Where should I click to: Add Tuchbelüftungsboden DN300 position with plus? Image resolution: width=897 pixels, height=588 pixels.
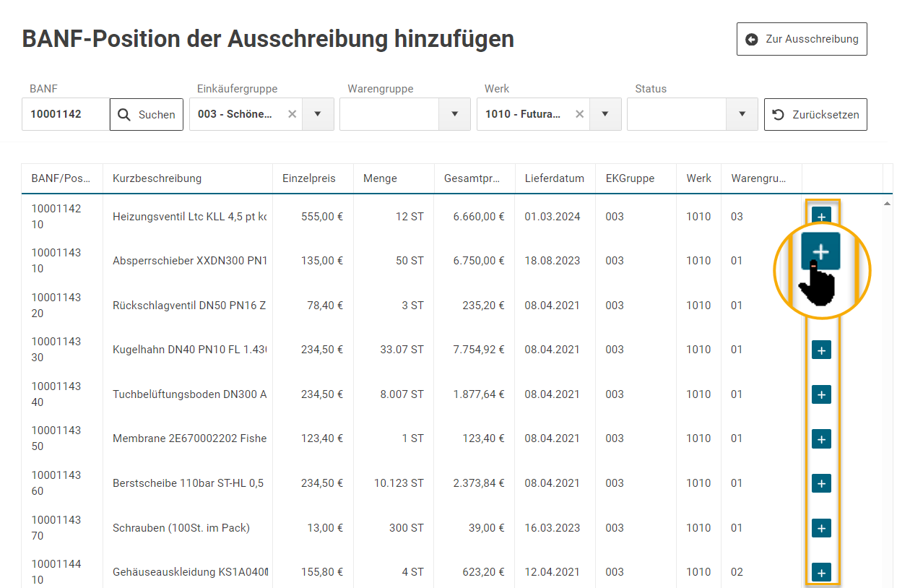coord(821,394)
